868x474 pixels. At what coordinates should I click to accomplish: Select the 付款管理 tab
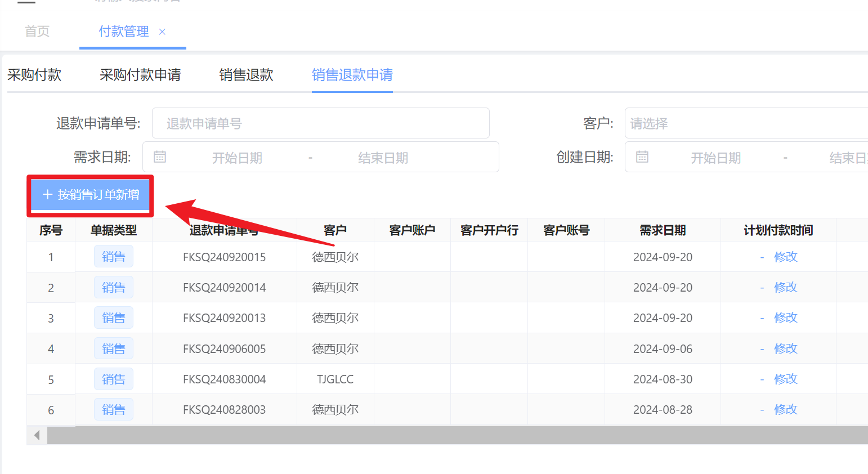point(124,32)
